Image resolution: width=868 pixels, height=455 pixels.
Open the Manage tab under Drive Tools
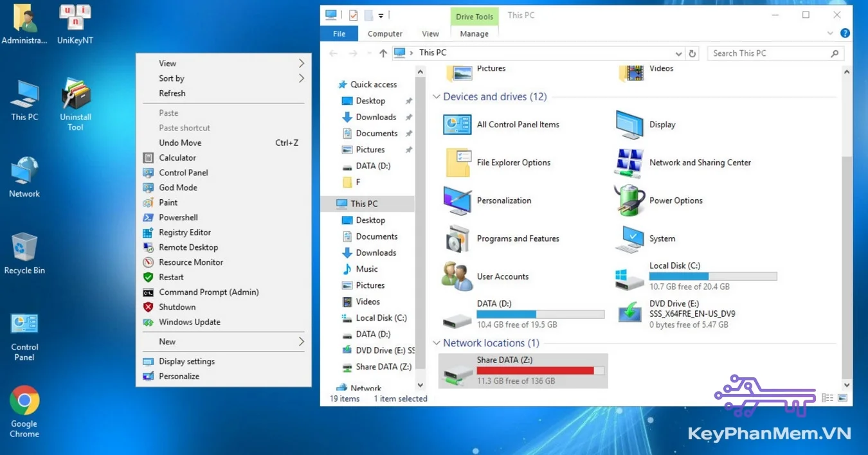474,33
